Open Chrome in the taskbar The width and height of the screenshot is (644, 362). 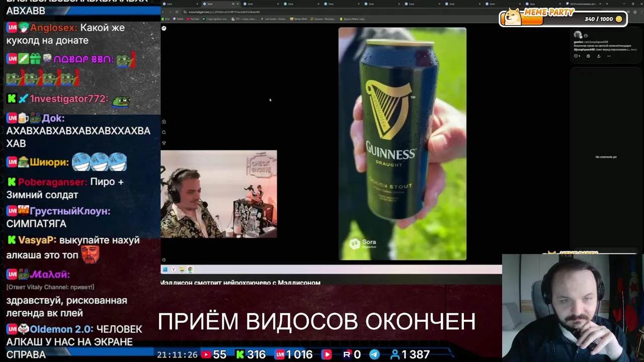coord(190,269)
